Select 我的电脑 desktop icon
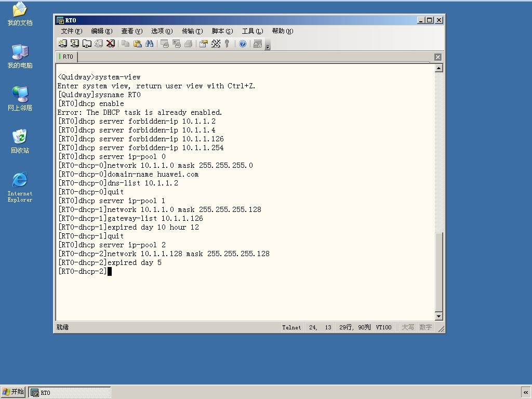Image resolution: width=532 pixels, height=399 pixels. 20,56
